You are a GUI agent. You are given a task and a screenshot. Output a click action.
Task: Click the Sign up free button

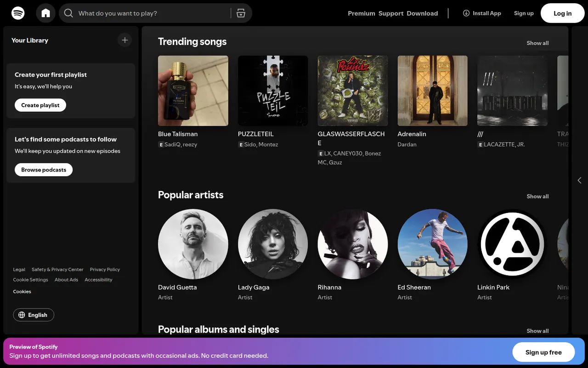[x=543, y=352]
